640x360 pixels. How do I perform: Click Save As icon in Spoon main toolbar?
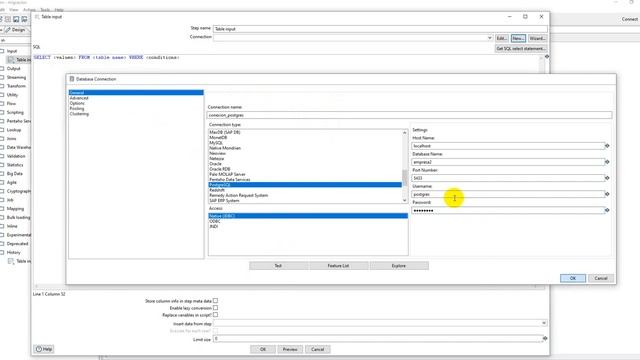pyautogui.click(x=24, y=19)
